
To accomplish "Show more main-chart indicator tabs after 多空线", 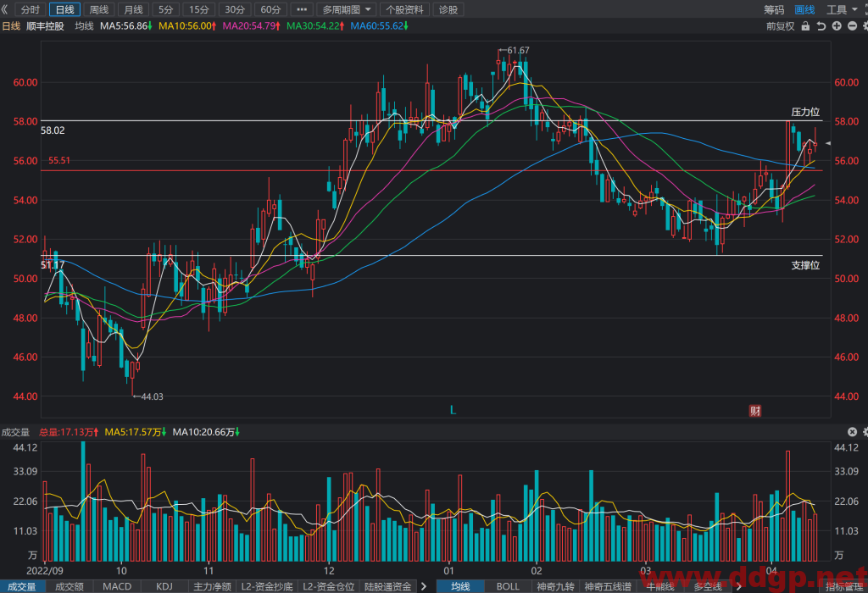I will click(738, 586).
